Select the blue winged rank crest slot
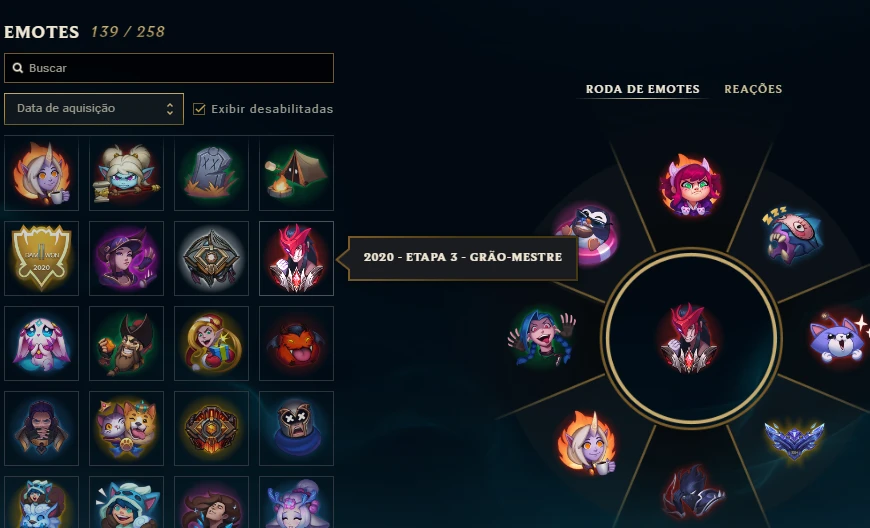 [x=794, y=441]
